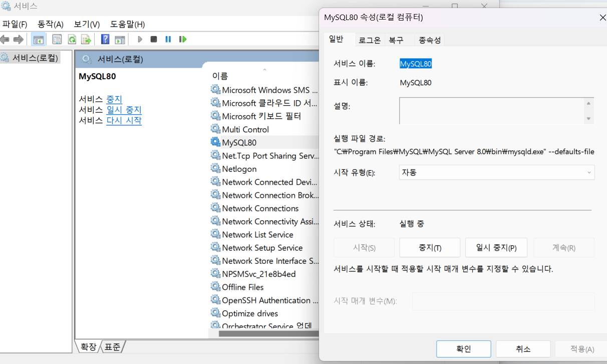Click gear icon of Microsoft Windows SMS row
607x364 pixels.
215,90
